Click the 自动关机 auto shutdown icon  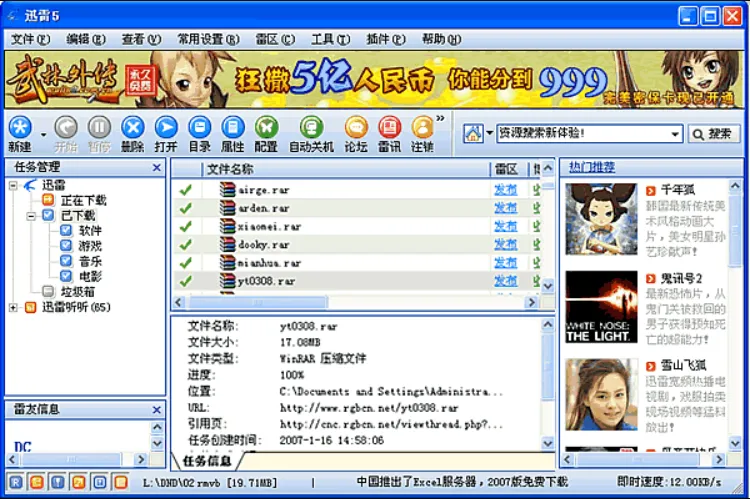coord(311,128)
